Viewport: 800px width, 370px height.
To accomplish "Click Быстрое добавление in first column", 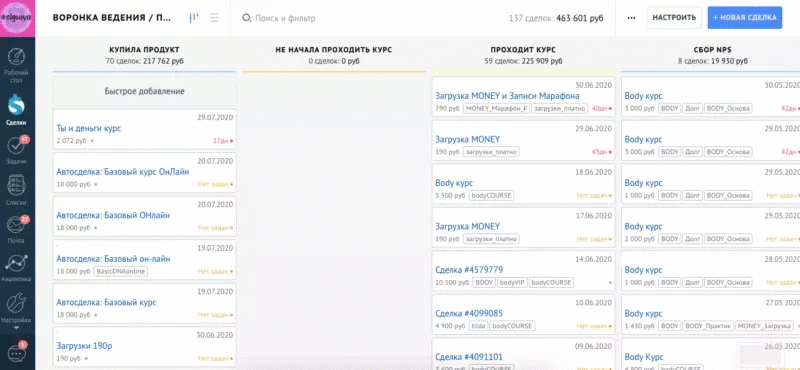I will tap(144, 91).
